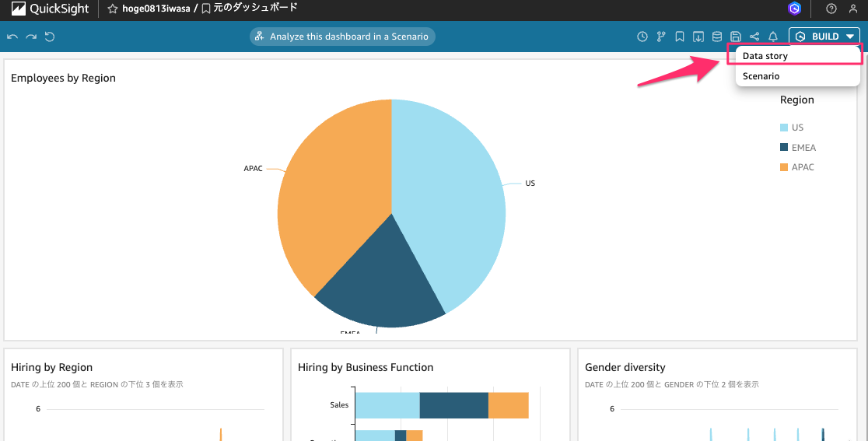Choose Scenario from Build menu

pos(797,76)
